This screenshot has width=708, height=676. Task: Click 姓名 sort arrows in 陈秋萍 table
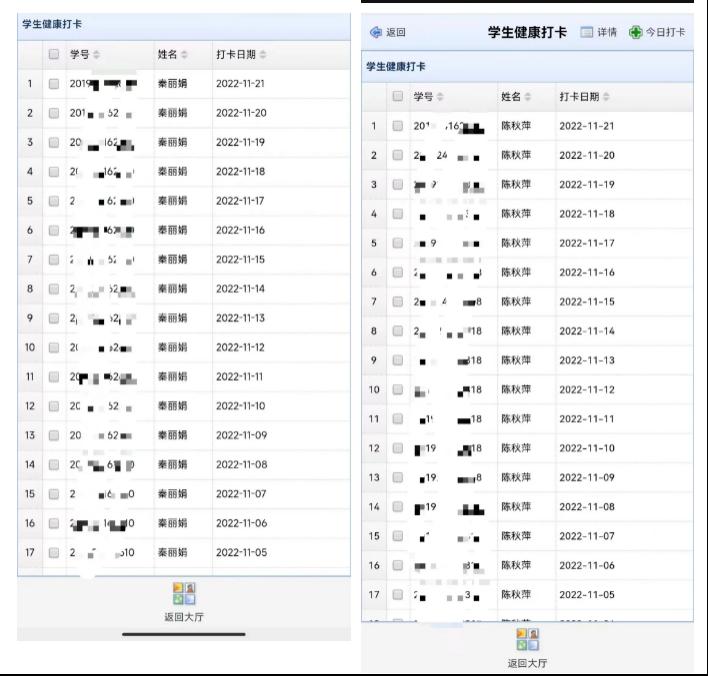[530, 97]
